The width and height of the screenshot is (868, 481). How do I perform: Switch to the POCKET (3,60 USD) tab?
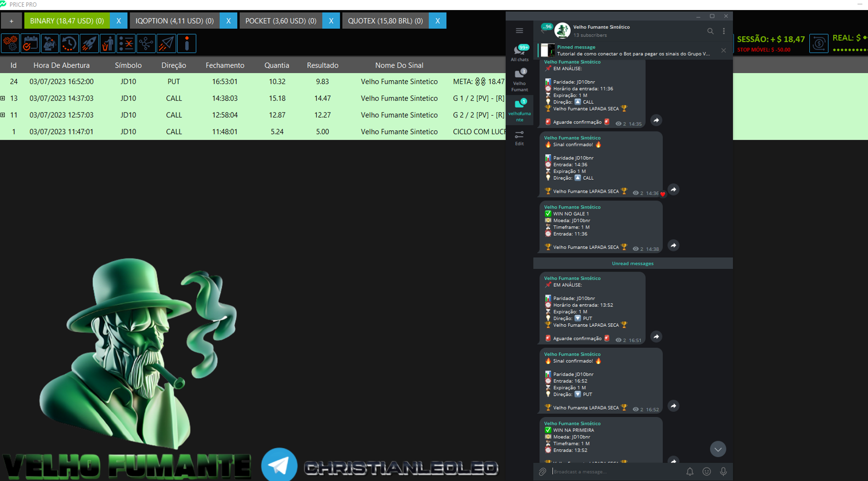[x=281, y=21]
